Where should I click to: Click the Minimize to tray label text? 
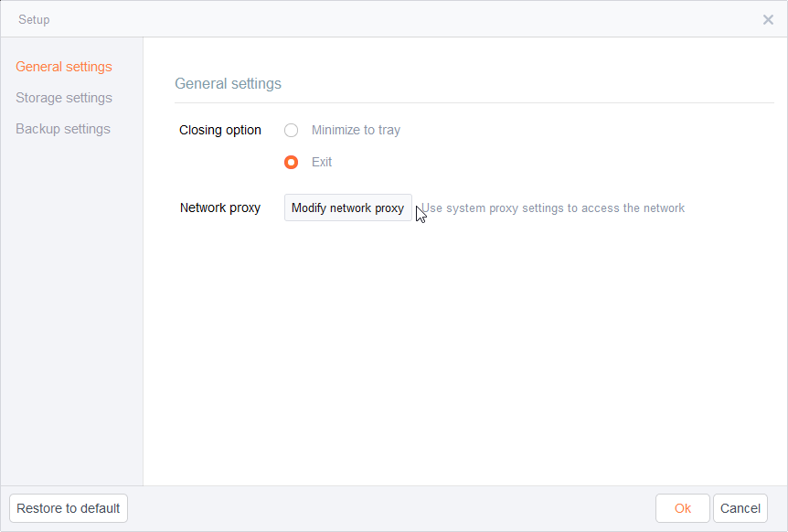pyautogui.click(x=356, y=130)
